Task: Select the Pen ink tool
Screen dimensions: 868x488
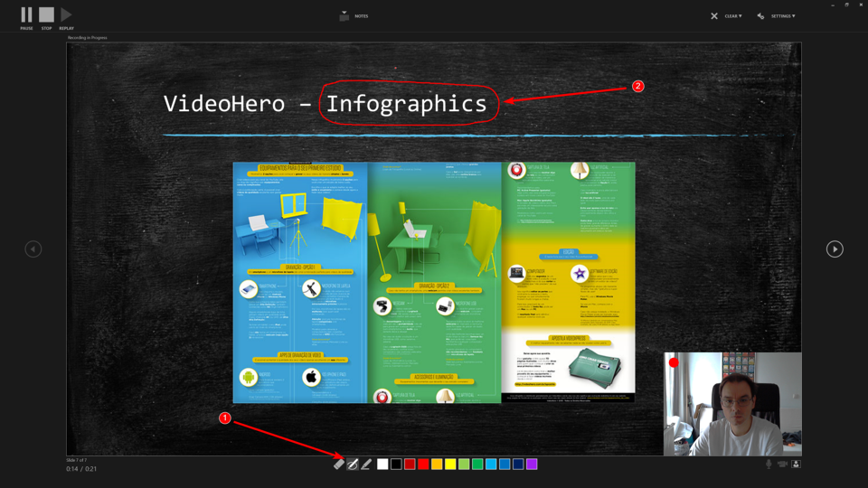Action: (x=353, y=465)
